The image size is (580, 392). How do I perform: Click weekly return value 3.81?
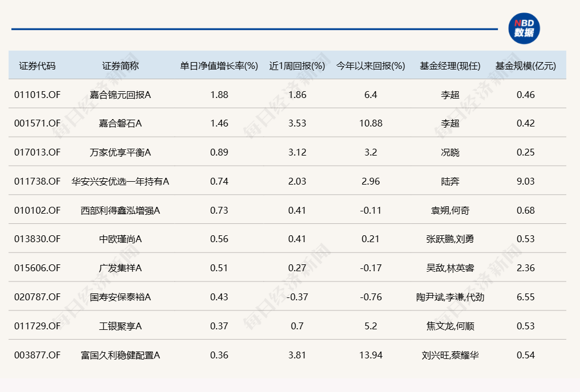[x=297, y=355]
